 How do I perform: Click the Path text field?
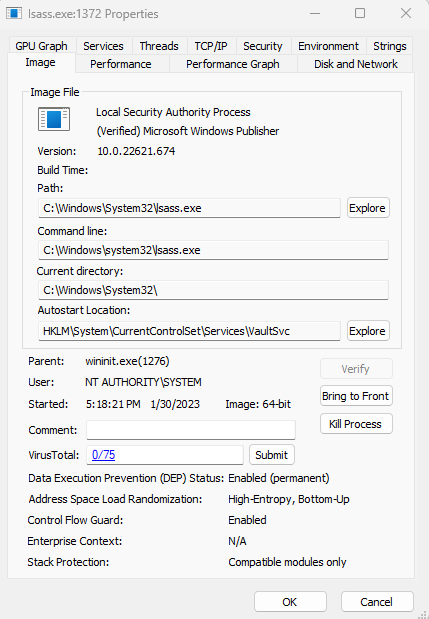point(189,208)
